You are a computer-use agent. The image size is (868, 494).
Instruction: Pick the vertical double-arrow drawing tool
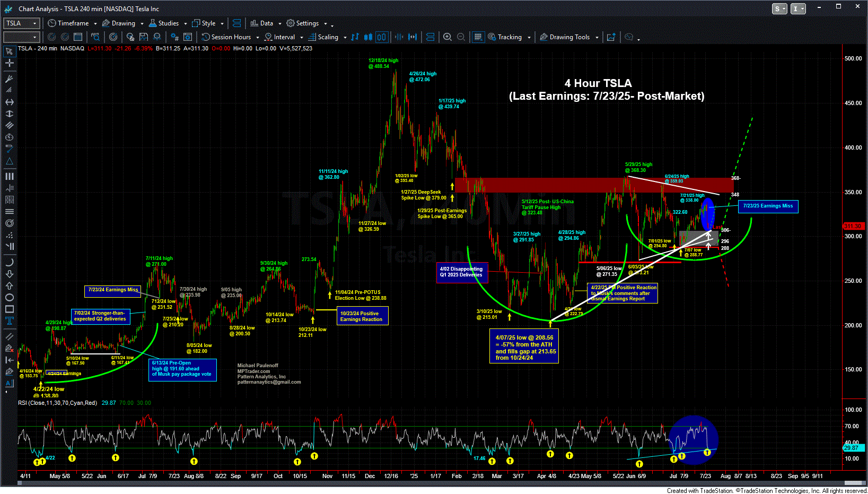coord(9,114)
